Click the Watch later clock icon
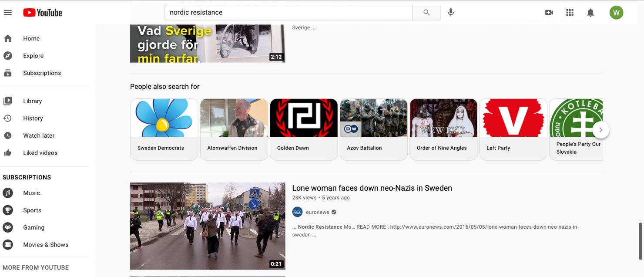Screen dimensions: 644x277 coord(7,135)
